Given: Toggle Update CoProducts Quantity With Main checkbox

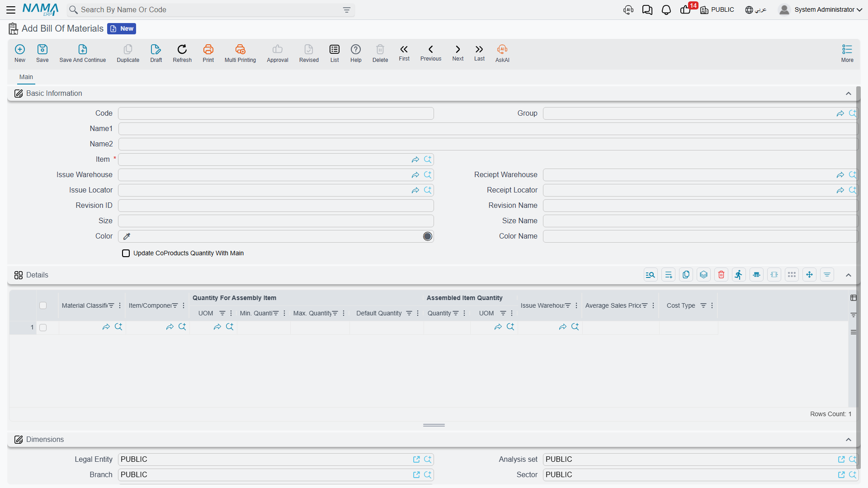Looking at the screenshot, I should [x=126, y=253].
